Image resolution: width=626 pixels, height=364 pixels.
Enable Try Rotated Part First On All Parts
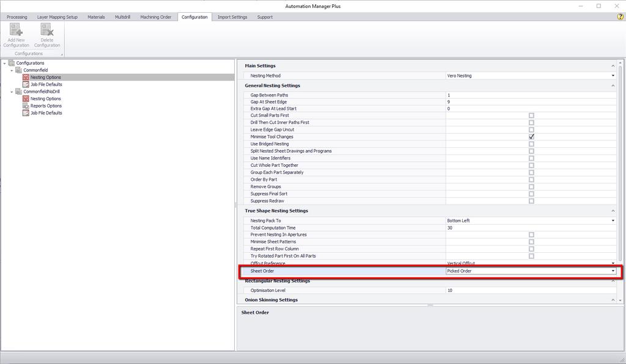(531, 257)
